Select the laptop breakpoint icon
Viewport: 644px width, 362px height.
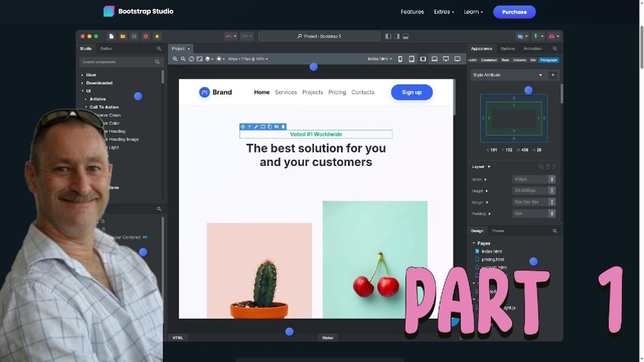point(435,59)
